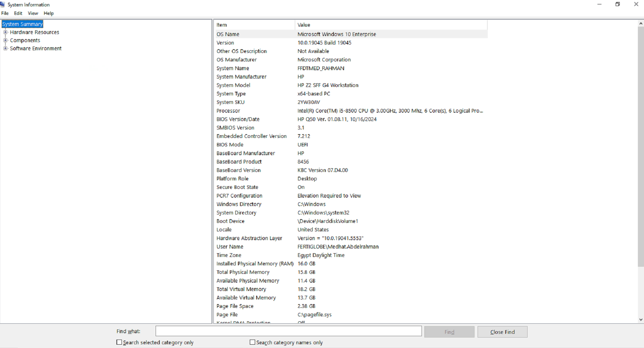Click Installed Physical Memory (RAM) item
Screen dimensions: 644x348
255,263
